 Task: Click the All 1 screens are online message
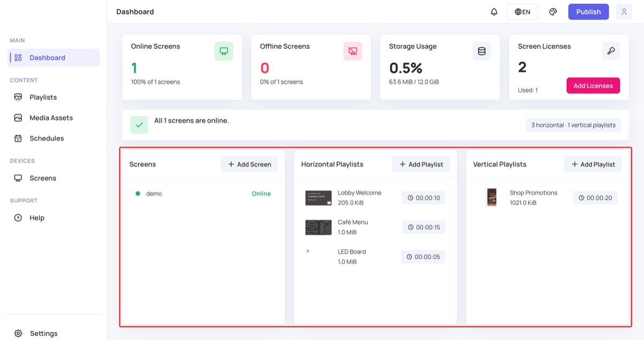point(192,121)
